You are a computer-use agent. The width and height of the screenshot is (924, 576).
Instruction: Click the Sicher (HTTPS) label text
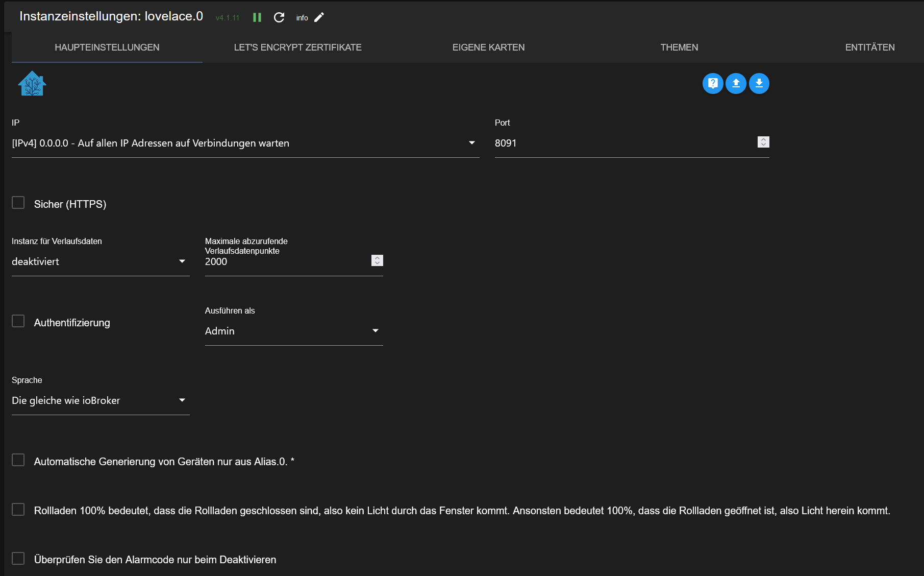[x=70, y=204]
